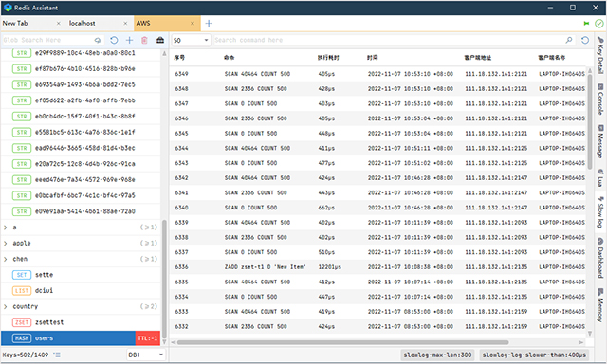This screenshot has width=607, height=364.
Task: Open the Key Detail side panel
Action: point(600,55)
